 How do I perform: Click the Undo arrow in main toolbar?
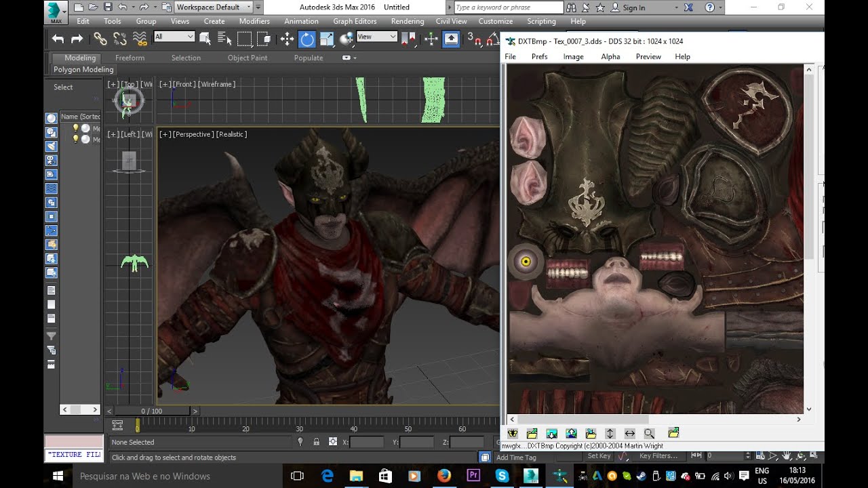58,39
